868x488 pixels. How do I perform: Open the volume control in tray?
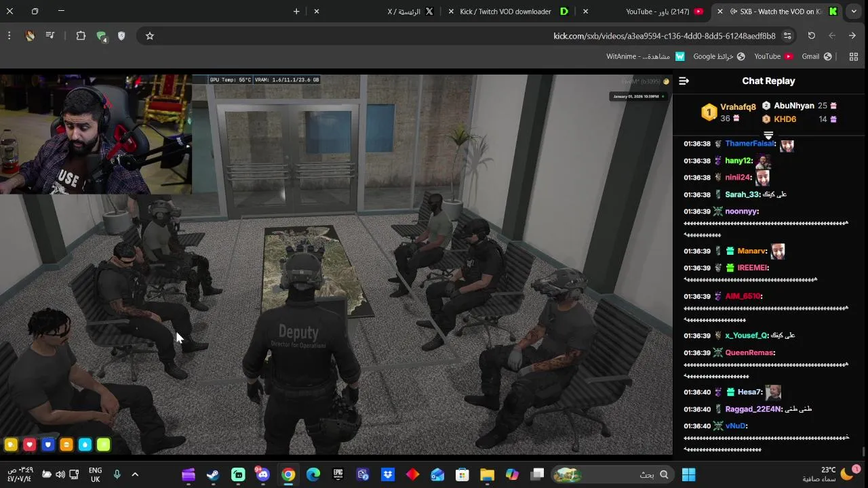pyautogui.click(x=60, y=474)
